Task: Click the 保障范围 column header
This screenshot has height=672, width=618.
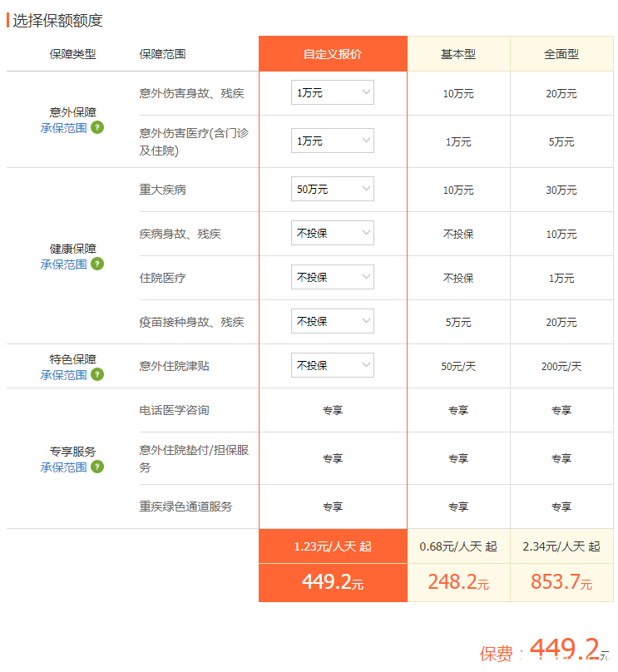Action: 162,54
